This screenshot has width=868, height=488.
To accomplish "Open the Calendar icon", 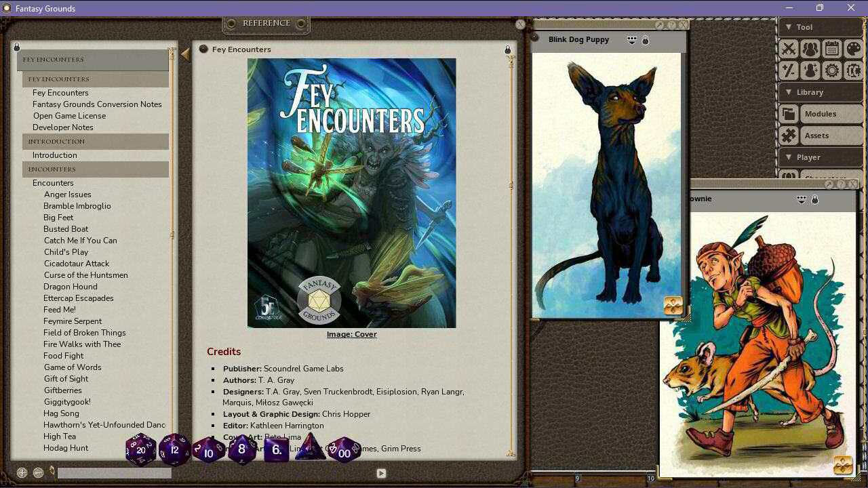I will tap(832, 48).
